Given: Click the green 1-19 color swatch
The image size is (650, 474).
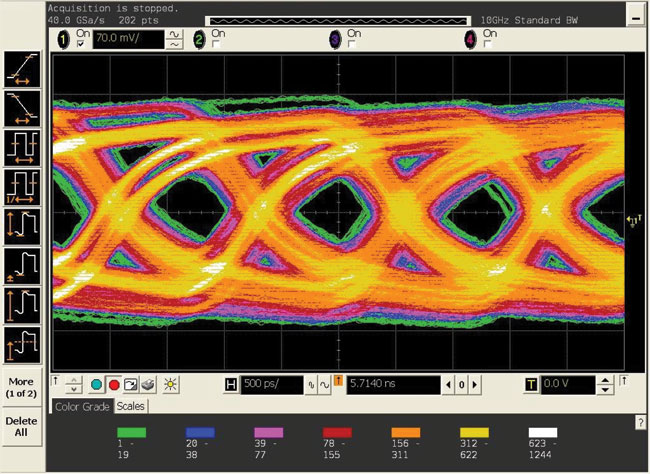Looking at the screenshot, I should [131, 433].
